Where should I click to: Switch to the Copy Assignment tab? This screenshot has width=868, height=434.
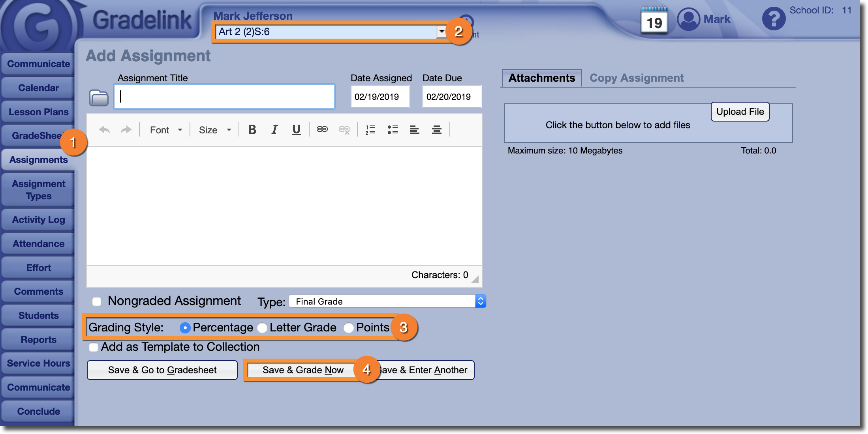coord(636,78)
